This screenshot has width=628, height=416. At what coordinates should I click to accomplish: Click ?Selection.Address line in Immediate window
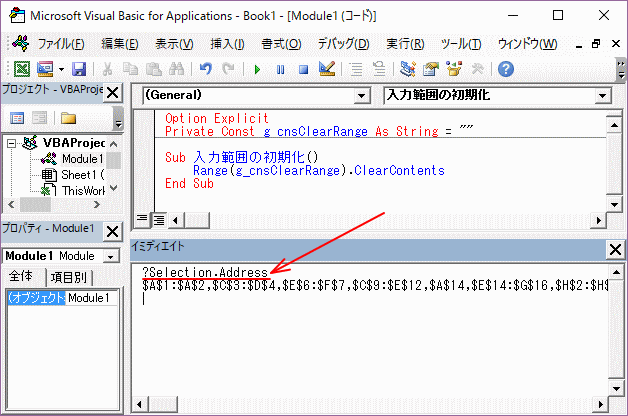(x=205, y=273)
